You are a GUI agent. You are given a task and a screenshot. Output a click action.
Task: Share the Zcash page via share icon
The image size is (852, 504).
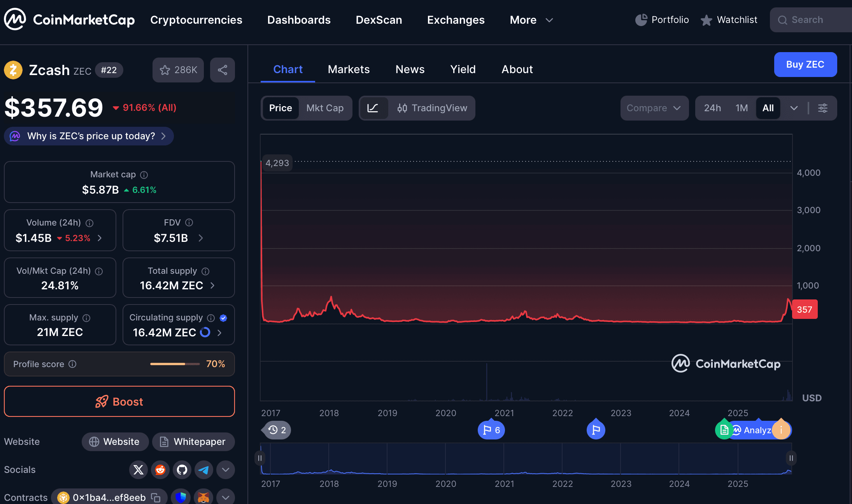(222, 70)
